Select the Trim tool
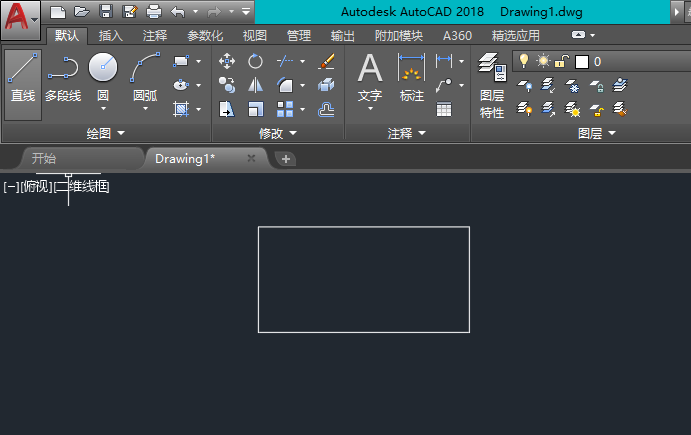This screenshot has width=691, height=435. pyautogui.click(x=285, y=61)
